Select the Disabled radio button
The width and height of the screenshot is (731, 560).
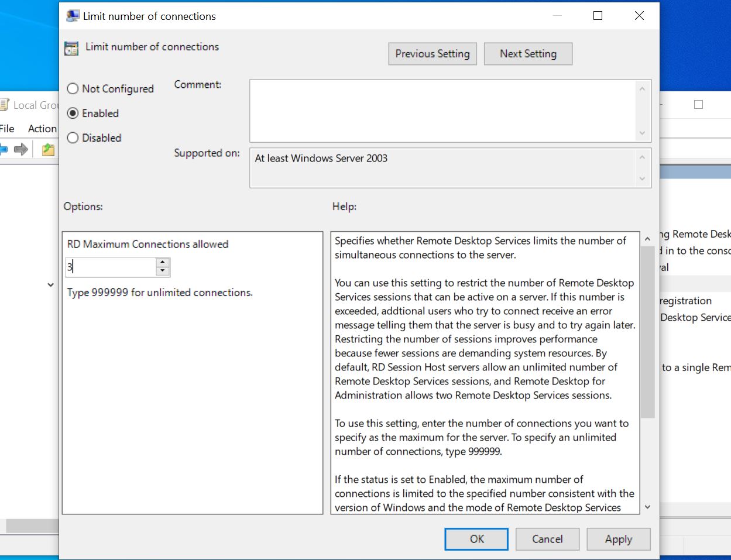coord(73,138)
